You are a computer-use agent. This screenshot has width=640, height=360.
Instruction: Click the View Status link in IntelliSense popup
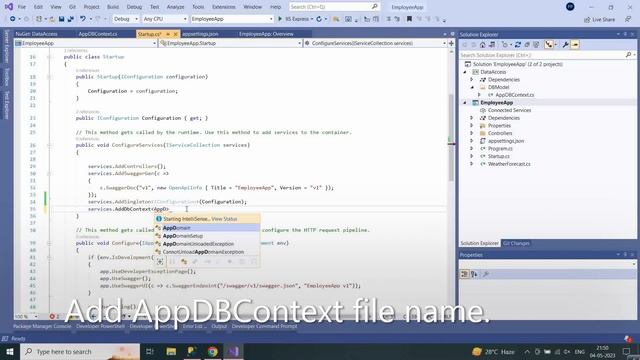click(224, 219)
